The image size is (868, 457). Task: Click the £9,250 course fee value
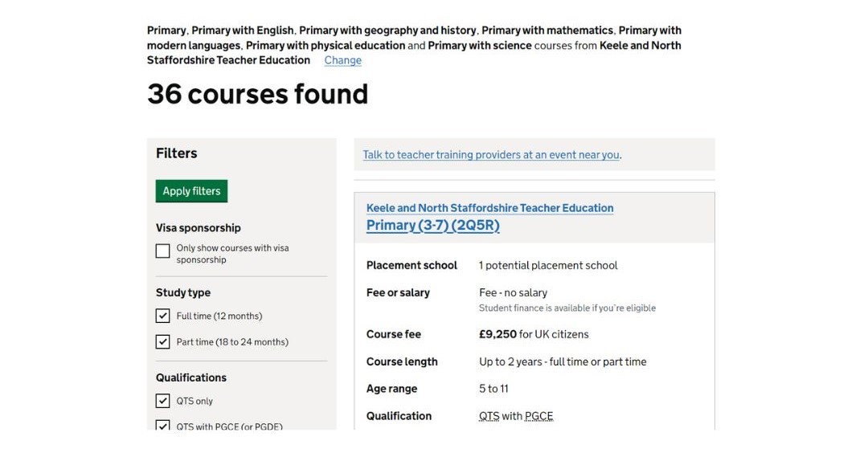tap(497, 334)
